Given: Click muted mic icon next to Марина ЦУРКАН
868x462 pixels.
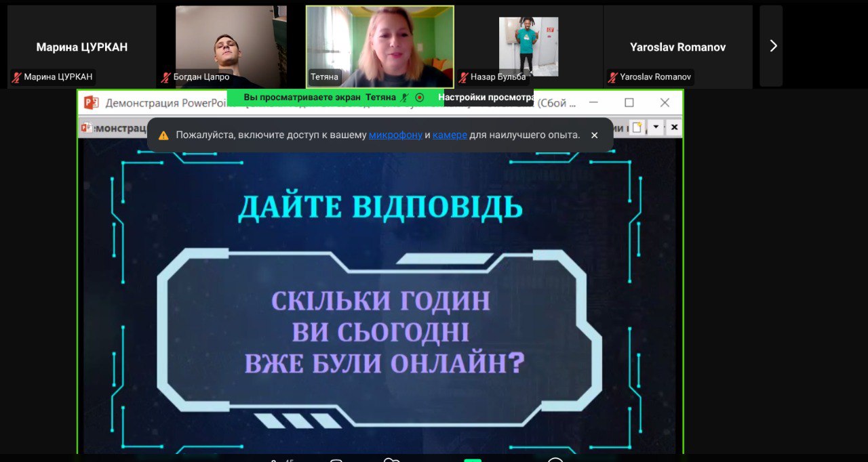Looking at the screenshot, I should (17, 77).
